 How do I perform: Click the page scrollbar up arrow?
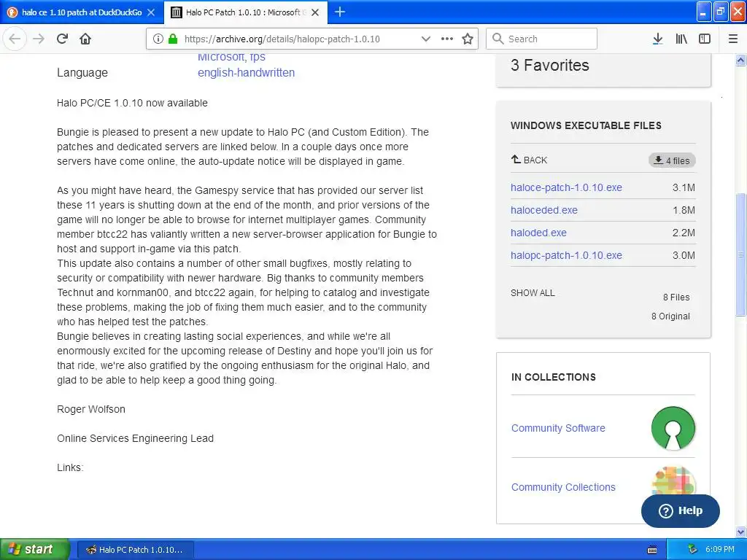pyautogui.click(x=740, y=60)
